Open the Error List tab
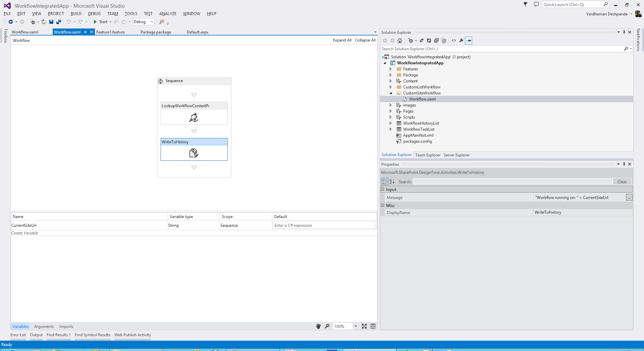Screen dimensions: 644x351 click(18, 335)
